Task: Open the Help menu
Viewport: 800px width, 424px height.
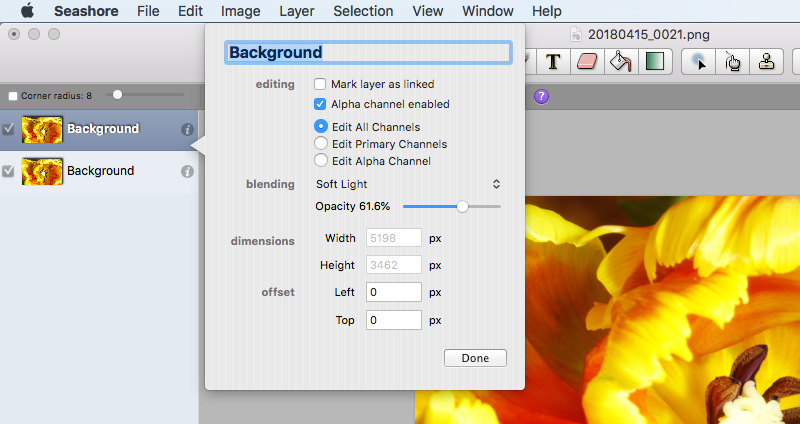Action: pos(546,11)
